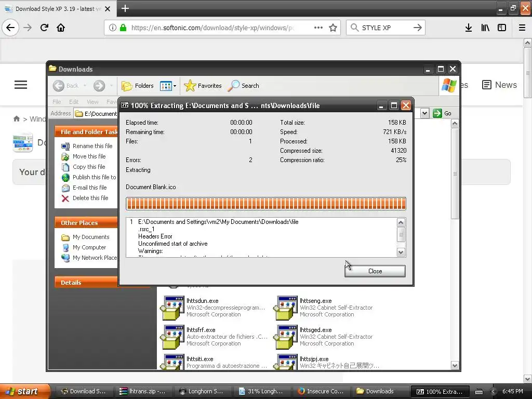The width and height of the screenshot is (532, 399).
Task: Open the Windows start menu
Action: [25, 391]
